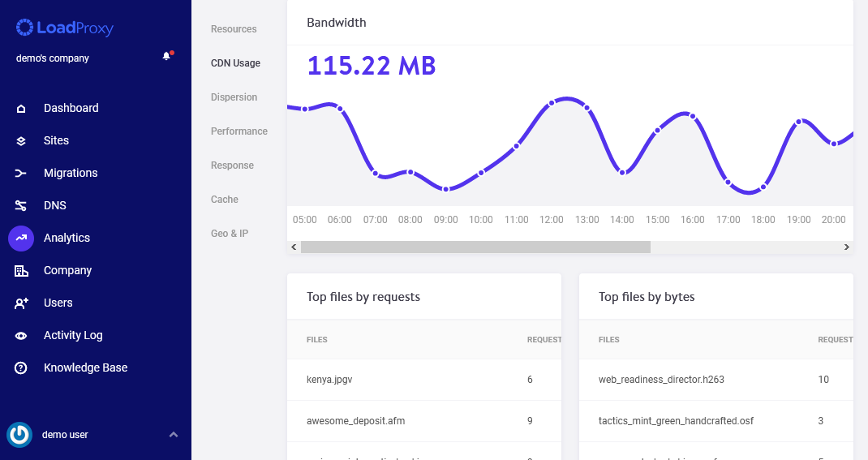868x460 pixels.
Task: Open Dashboard in the sidebar
Action: click(71, 108)
